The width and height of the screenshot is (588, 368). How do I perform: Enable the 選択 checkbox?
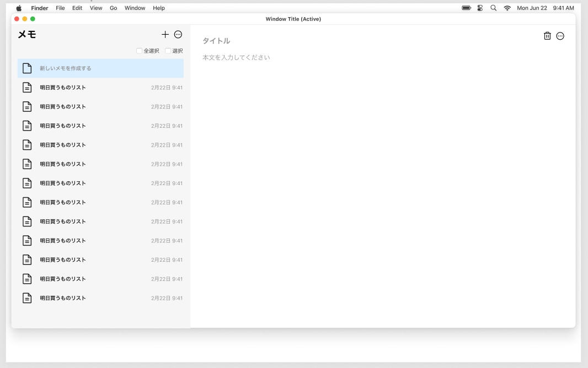coord(168,51)
